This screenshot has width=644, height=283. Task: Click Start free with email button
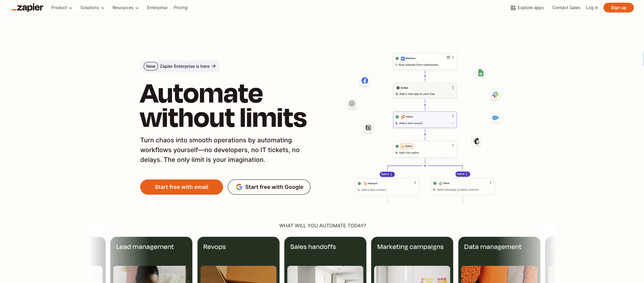pos(181,187)
